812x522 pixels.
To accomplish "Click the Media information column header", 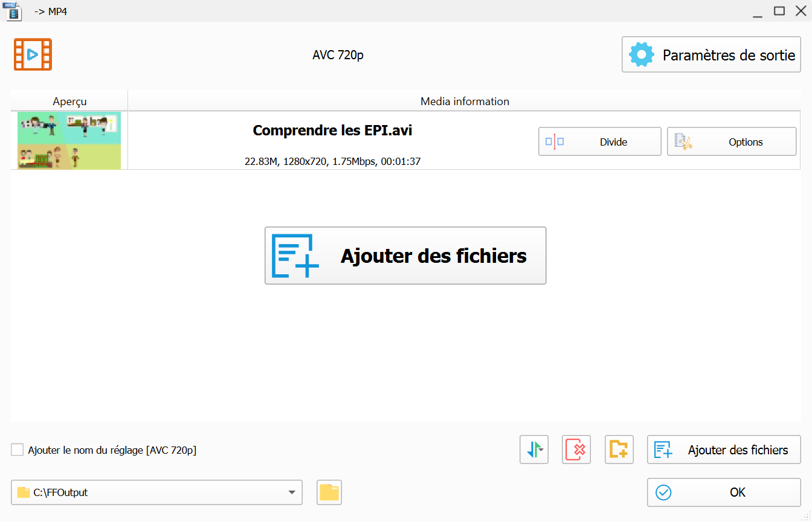I will click(x=465, y=101).
